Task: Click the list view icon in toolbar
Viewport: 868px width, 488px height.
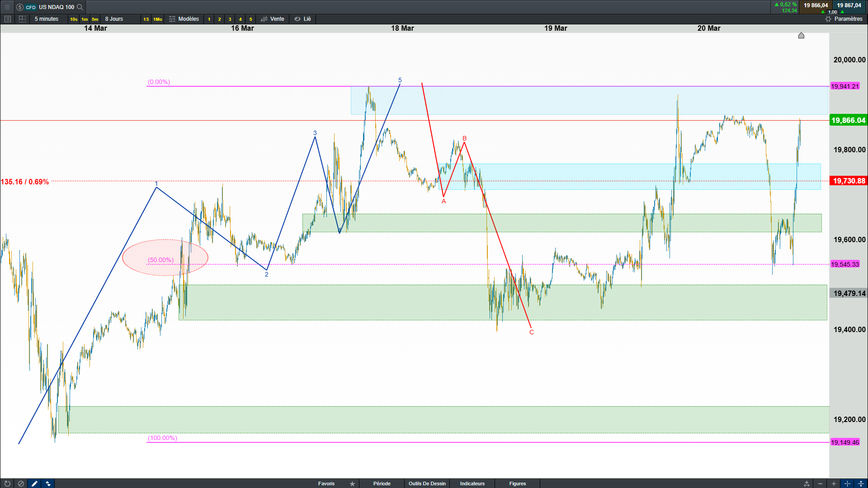Action: point(8,19)
